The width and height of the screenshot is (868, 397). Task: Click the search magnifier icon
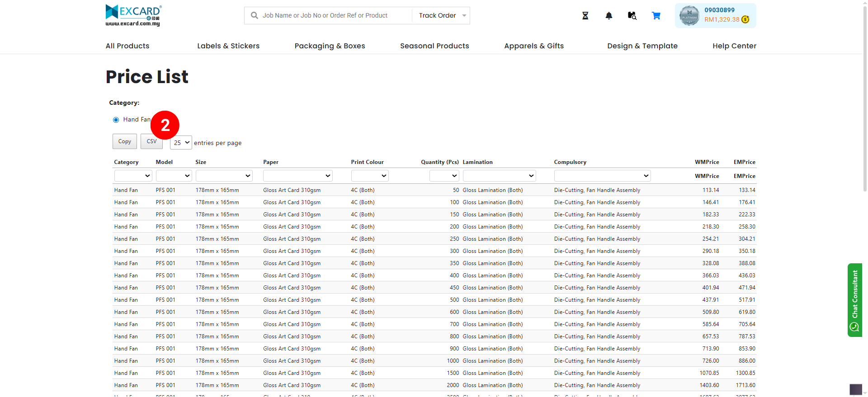(255, 15)
